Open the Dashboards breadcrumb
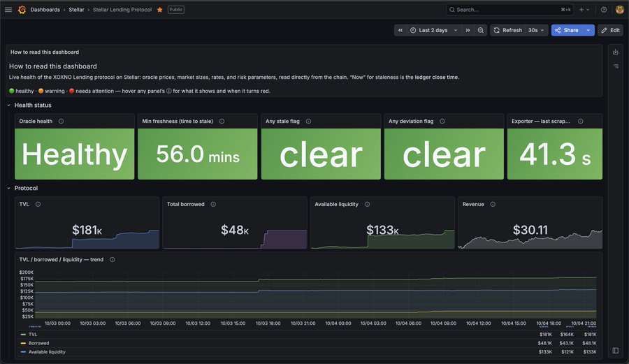This screenshot has width=629, height=364. (45, 10)
